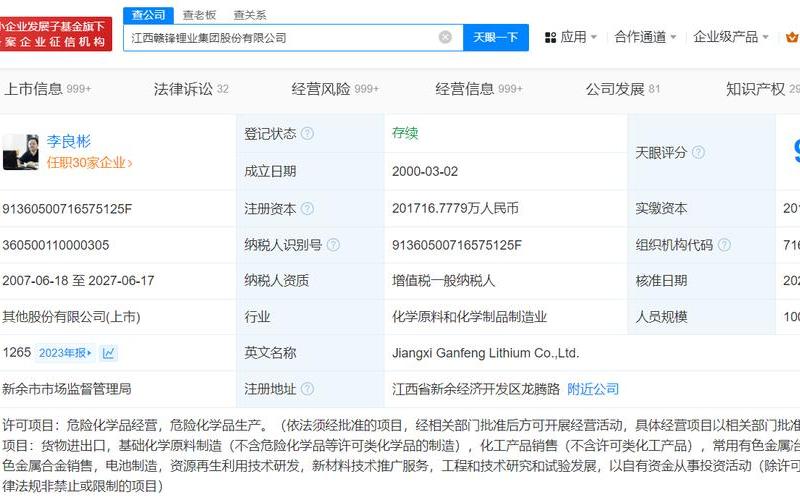Open 李良彬 profile link
The width and height of the screenshot is (800, 500).
pyautogui.click(x=69, y=141)
